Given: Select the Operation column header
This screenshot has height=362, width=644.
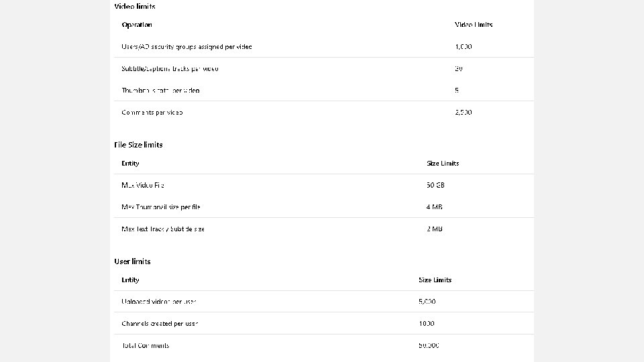Looking at the screenshot, I should (x=137, y=25).
